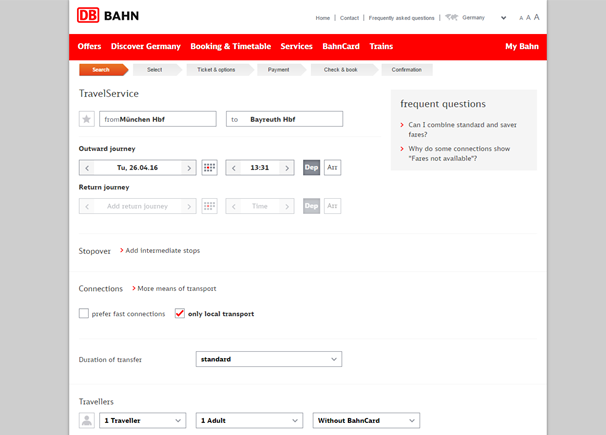Click Add intermediate stops link
This screenshot has width=606, height=435.
click(x=162, y=251)
